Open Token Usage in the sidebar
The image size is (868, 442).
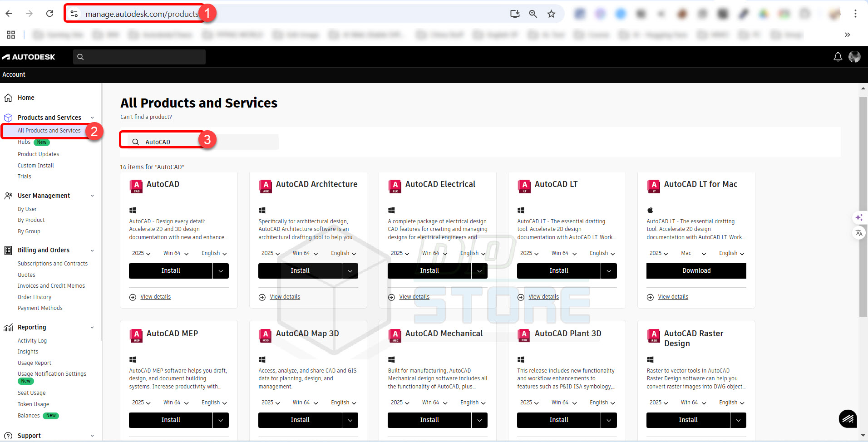point(33,404)
